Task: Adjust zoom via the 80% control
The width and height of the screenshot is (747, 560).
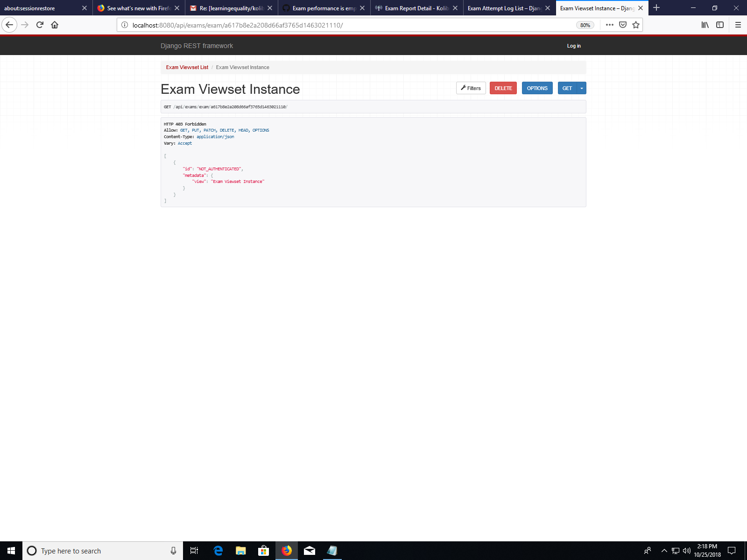Action: pyautogui.click(x=585, y=25)
